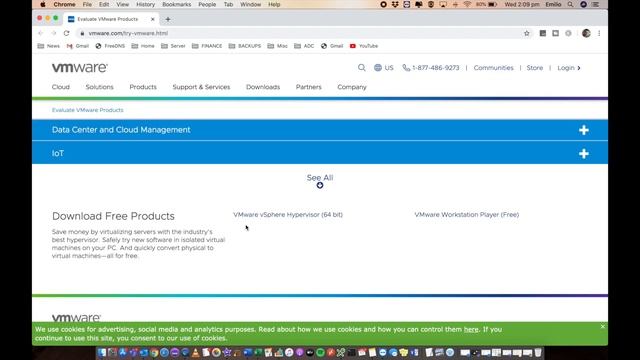Open the Downloads navigation menu
640x360 pixels.
(x=263, y=87)
